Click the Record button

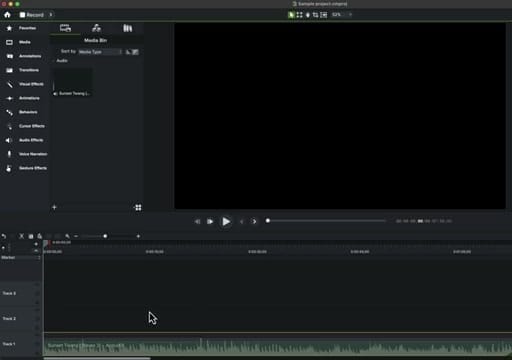tap(32, 15)
